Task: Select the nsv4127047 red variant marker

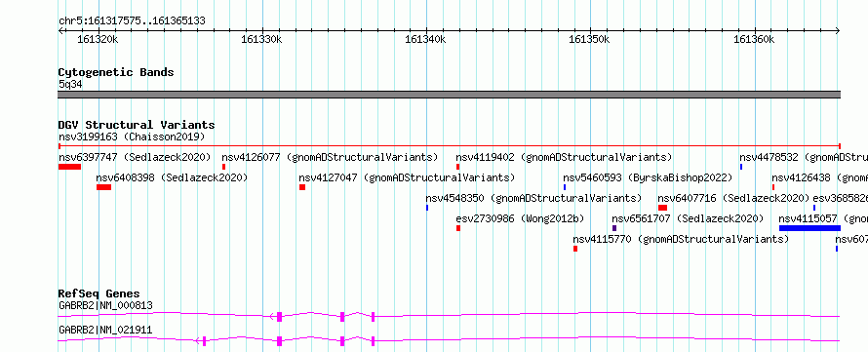Action: pyautogui.click(x=302, y=187)
